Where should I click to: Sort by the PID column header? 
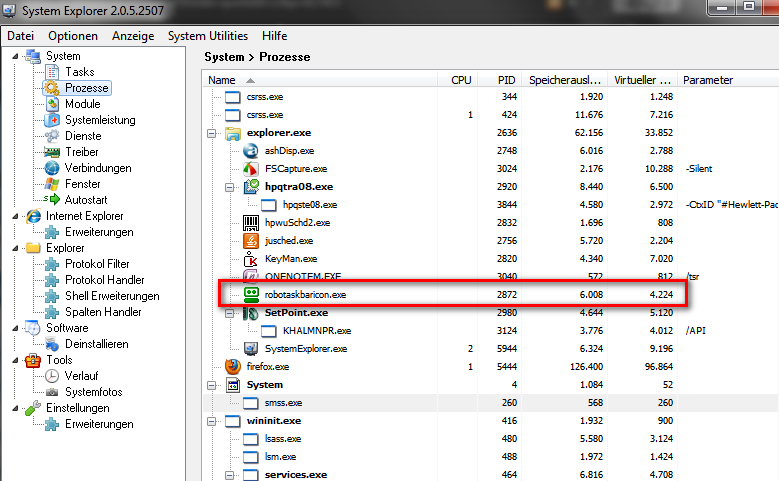pos(499,80)
